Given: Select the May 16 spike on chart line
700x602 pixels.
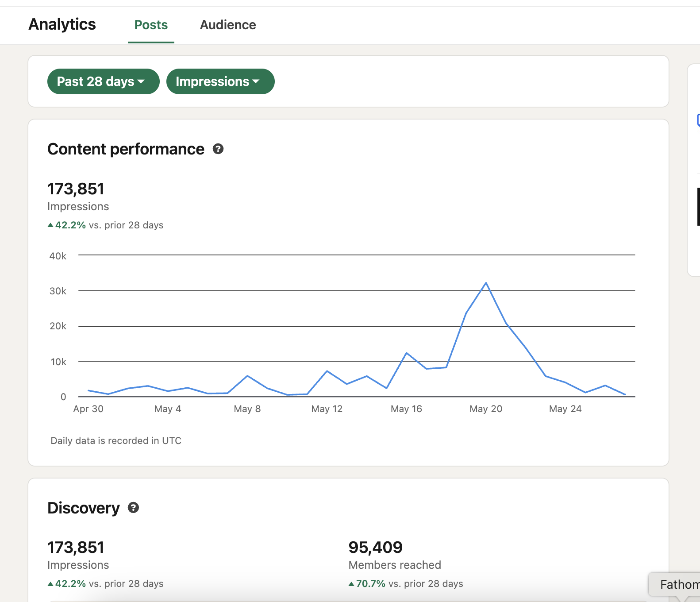Looking at the screenshot, I should (x=406, y=353).
